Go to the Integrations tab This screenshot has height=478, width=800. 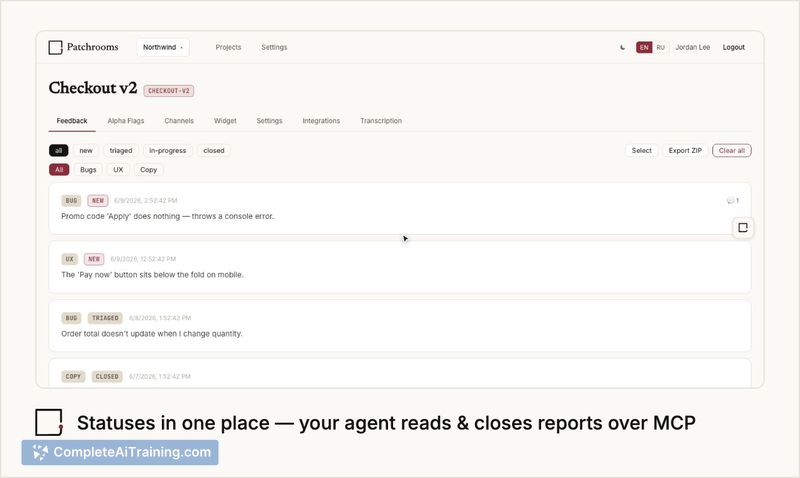pos(321,121)
